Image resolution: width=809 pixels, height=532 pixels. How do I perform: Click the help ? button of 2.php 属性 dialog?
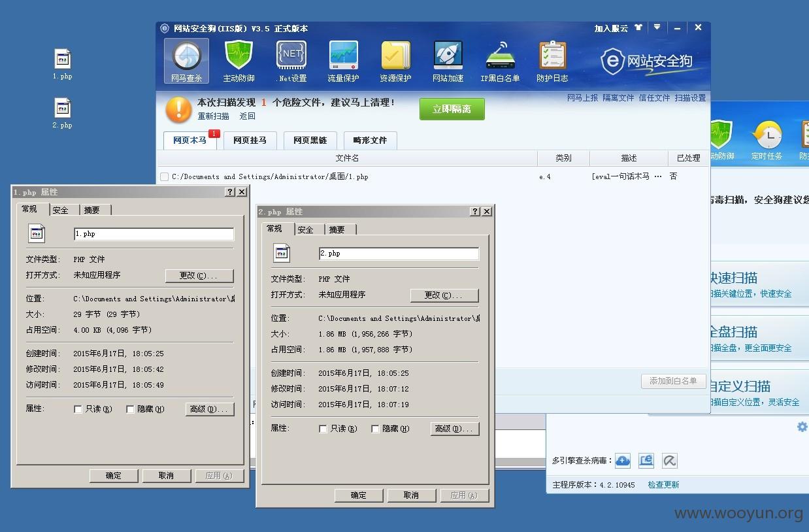(x=475, y=212)
